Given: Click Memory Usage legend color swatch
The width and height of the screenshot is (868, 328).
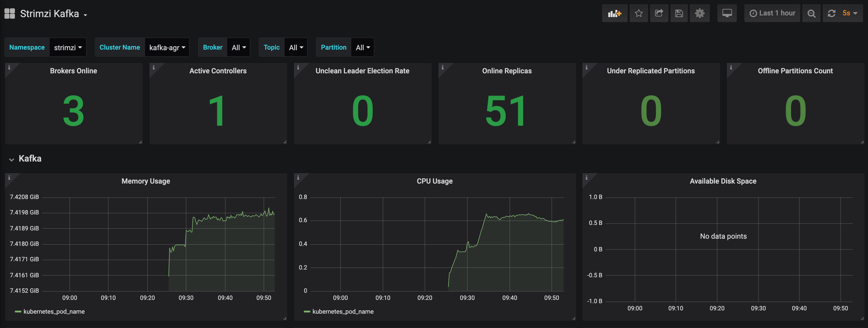Looking at the screenshot, I should (x=18, y=311).
